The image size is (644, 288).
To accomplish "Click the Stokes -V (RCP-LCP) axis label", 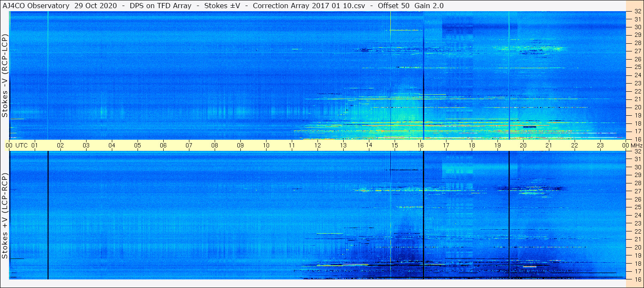I will tap(5, 75).
